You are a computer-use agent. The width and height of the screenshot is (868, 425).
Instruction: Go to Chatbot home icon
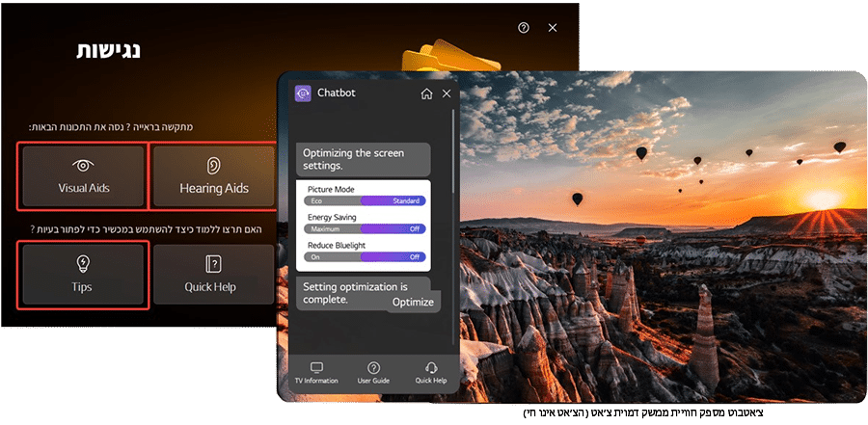[426, 93]
